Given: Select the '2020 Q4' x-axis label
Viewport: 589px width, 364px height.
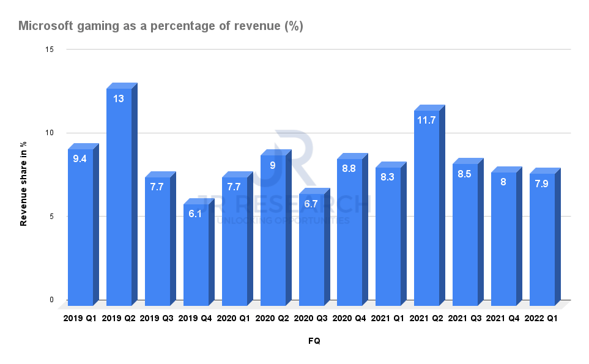Looking at the screenshot, I should tap(349, 319).
